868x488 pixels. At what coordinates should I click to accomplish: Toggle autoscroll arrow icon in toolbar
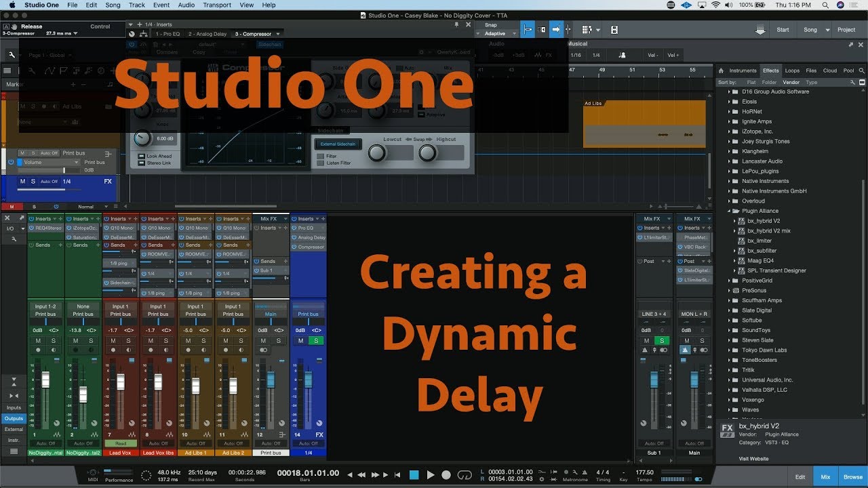(555, 30)
